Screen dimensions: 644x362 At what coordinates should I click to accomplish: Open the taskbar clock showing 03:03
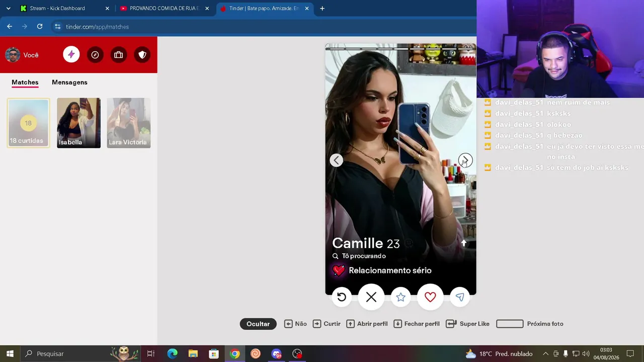[x=606, y=354]
